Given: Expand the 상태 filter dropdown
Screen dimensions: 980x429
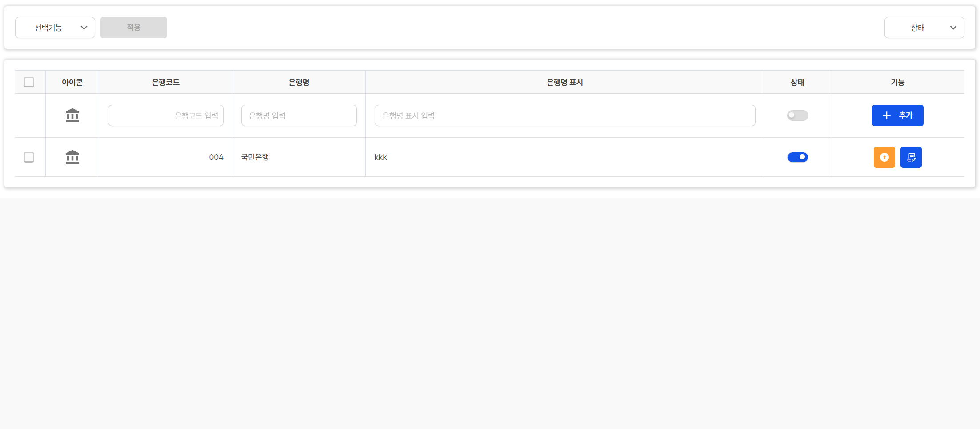Looking at the screenshot, I should point(924,28).
